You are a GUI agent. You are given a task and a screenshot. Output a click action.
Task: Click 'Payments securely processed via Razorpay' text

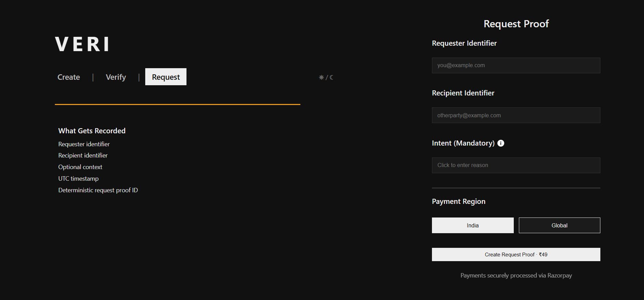click(516, 275)
